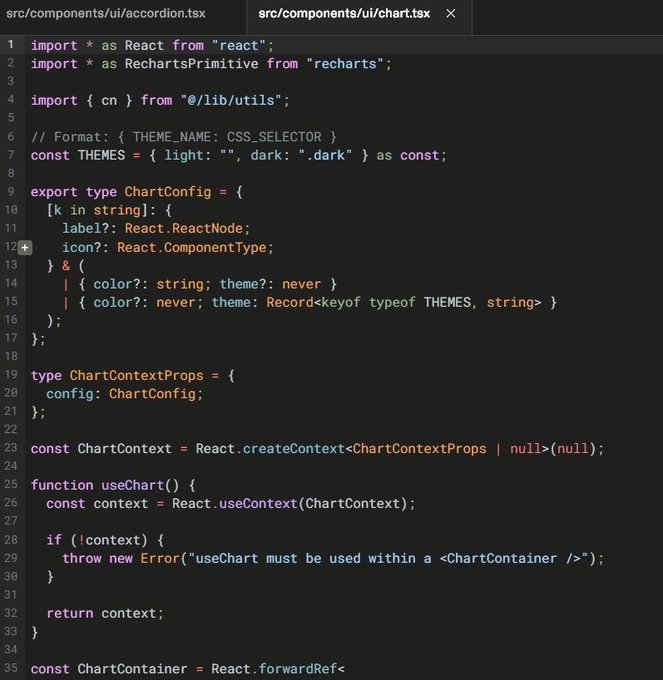This screenshot has width=663, height=680.
Task: Click the useChart error message string
Action: pos(388,559)
